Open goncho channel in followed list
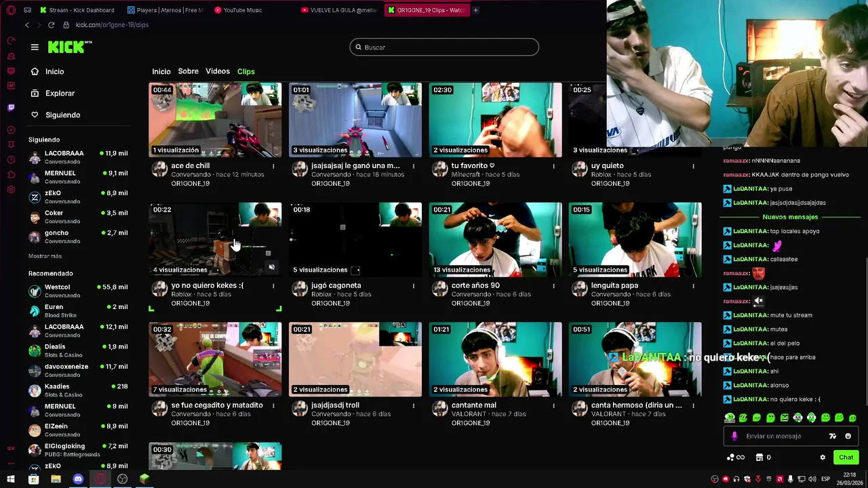Image resolution: width=868 pixels, height=488 pixels. (78, 237)
